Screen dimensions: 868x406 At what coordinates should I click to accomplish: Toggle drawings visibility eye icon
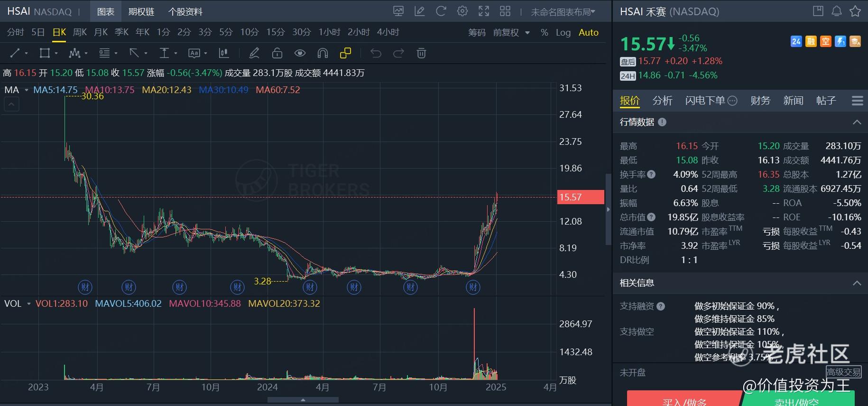(300, 53)
